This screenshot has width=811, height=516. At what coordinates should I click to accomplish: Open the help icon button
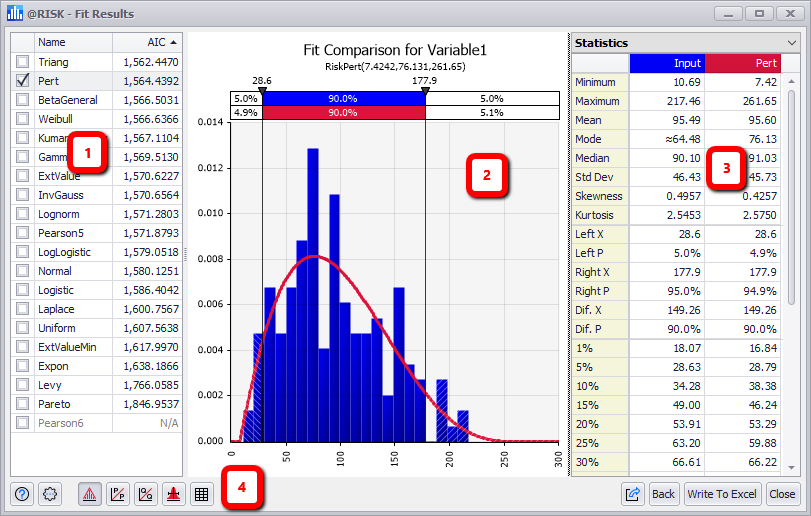tap(23, 493)
